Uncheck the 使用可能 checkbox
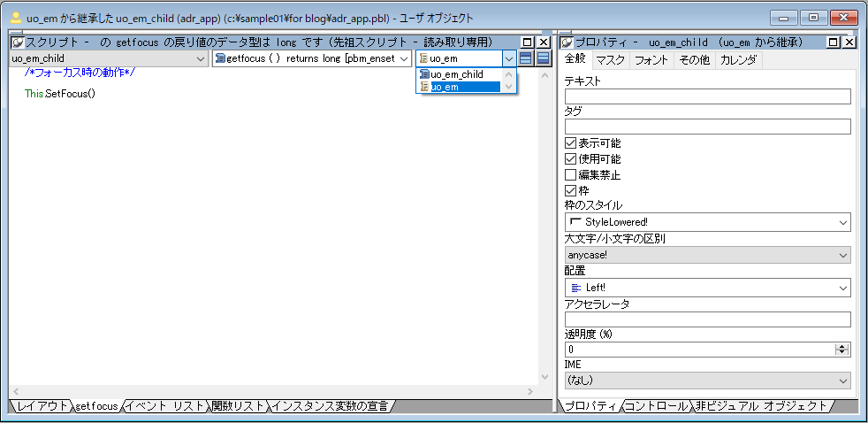The height and width of the screenshot is (423, 868). 570,159
